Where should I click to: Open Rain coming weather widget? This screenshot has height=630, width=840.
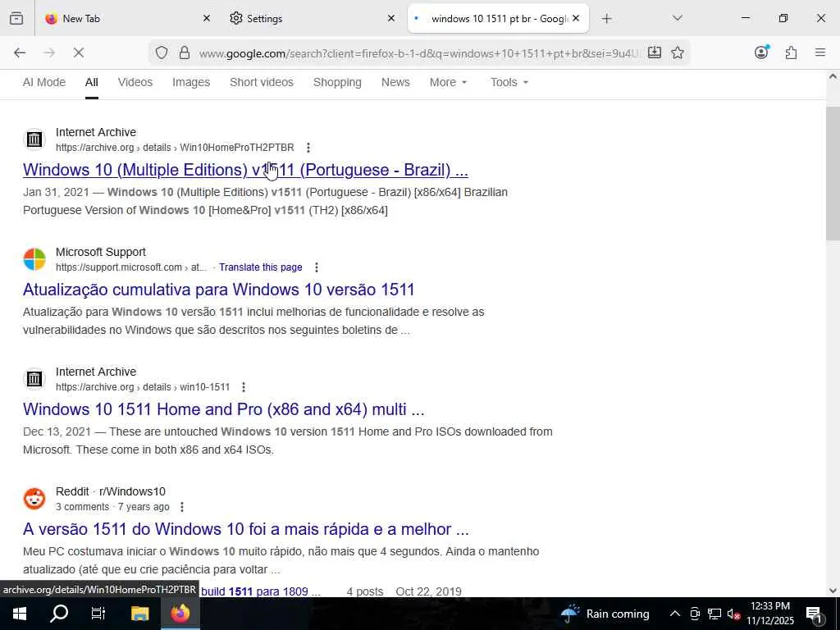click(605, 614)
